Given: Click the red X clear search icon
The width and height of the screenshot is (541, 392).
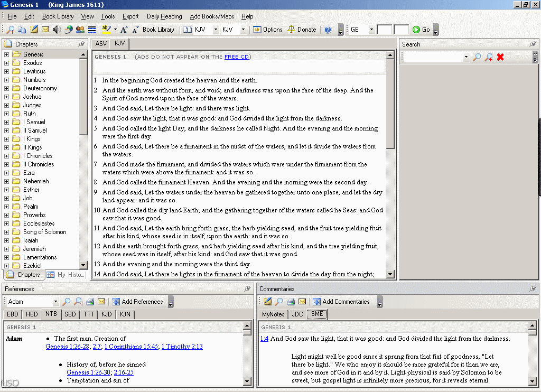Looking at the screenshot, I should [x=500, y=57].
